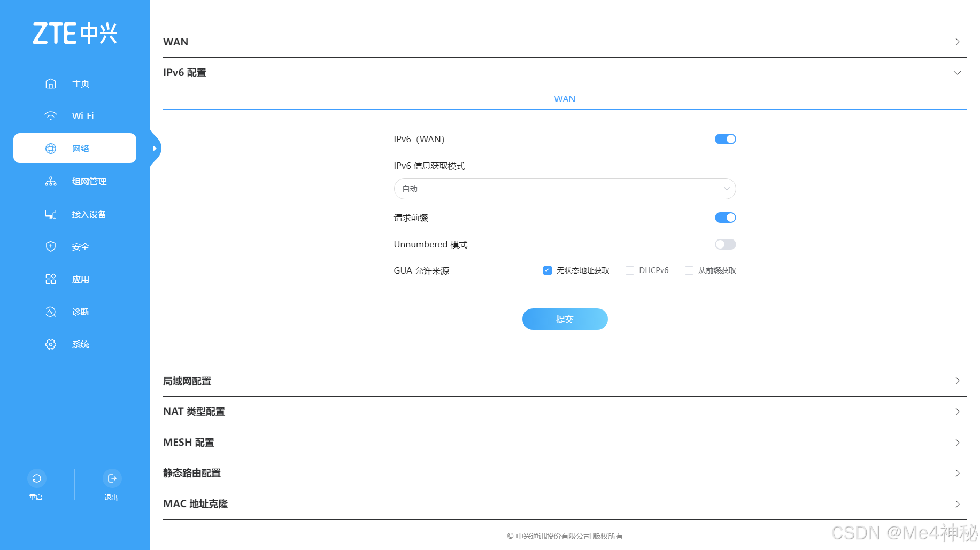Click the NAT 类型配置 heading
This screenshot has height=550, width=980.
click(x=194, y=412)
